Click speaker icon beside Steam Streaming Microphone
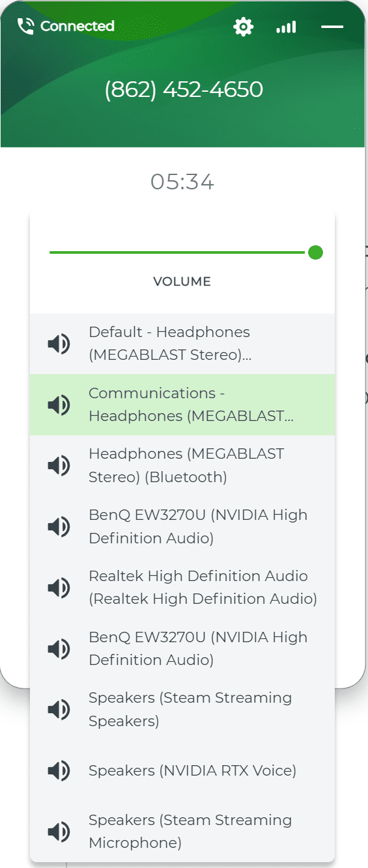The width and height of the screenshot is (368, 868). (59, 832)
